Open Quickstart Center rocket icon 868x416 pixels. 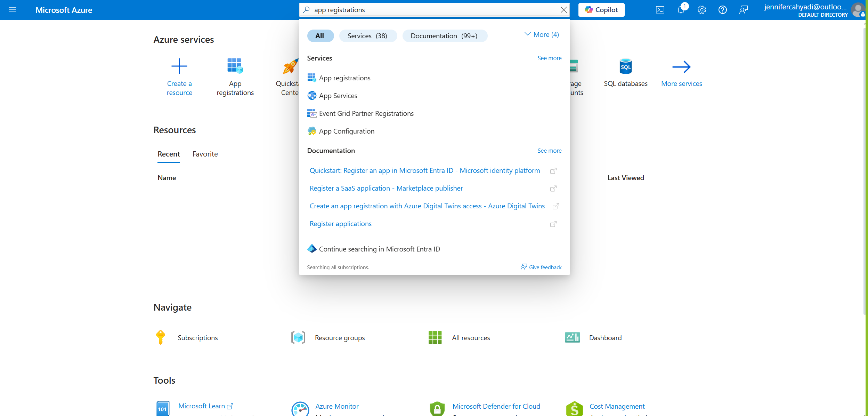pos(290,66)
